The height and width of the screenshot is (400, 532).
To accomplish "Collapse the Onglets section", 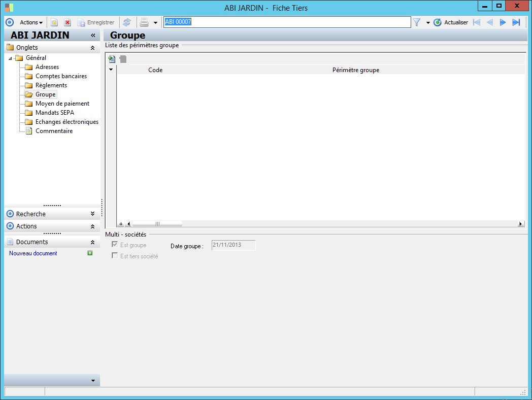I will point(92,48).
